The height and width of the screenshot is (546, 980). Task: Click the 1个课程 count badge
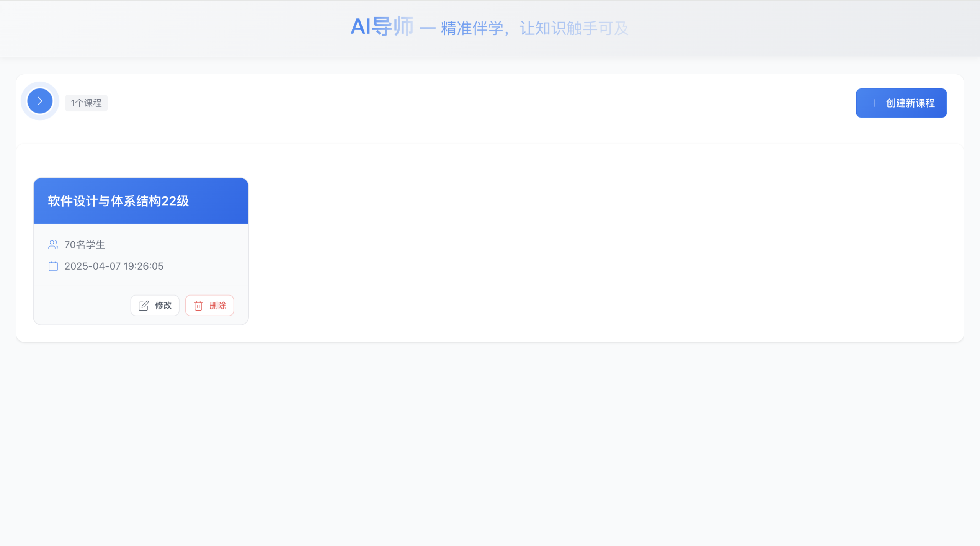[86, 103]
